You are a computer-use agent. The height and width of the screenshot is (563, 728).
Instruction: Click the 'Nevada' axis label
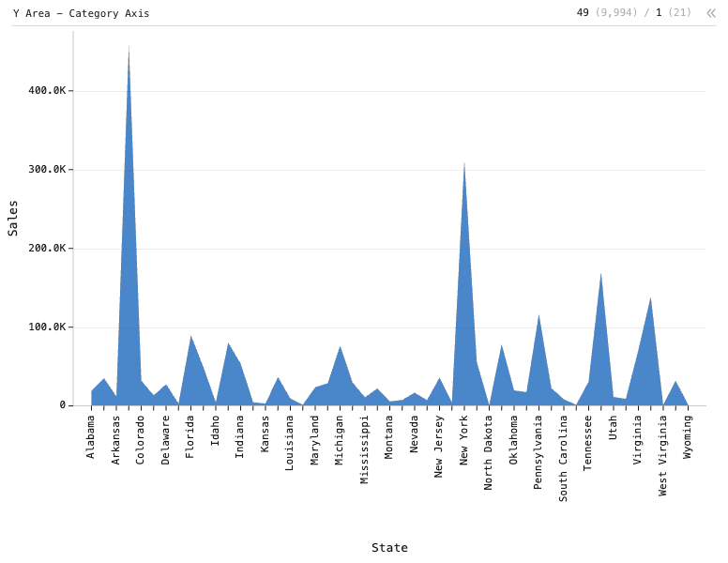414,434
